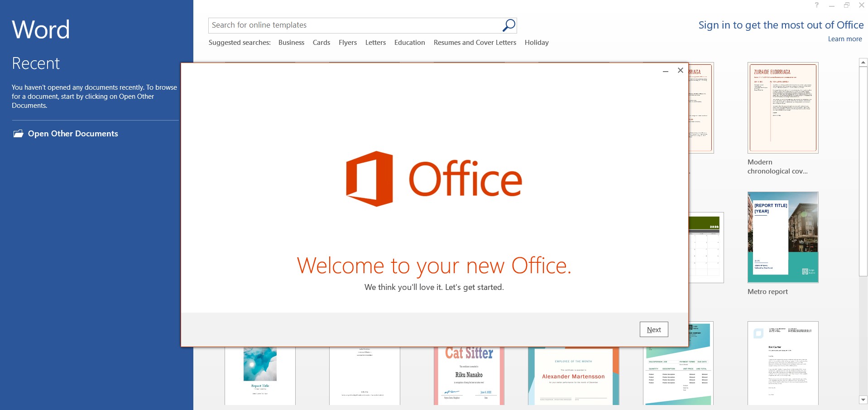868x410 pixels.
Task: Click the Open Other Documents folder icon
Action: [x=18, y=133]
